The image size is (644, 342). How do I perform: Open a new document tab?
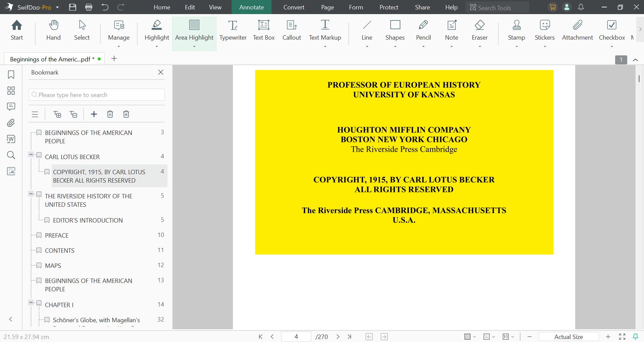[114, 58]
